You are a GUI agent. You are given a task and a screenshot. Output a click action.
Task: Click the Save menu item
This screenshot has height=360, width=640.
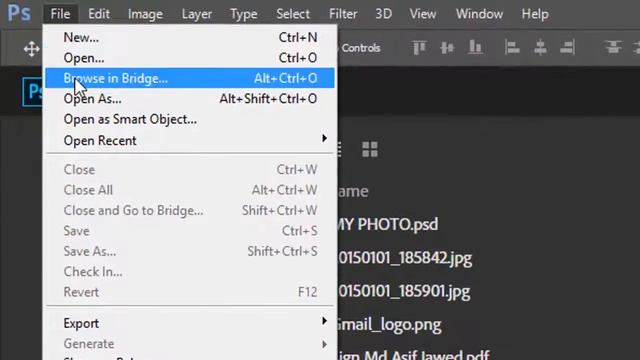point(190,231)
